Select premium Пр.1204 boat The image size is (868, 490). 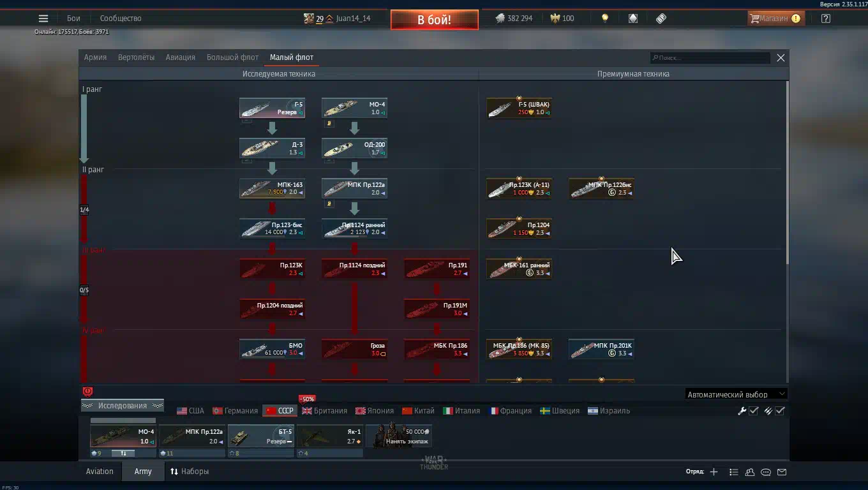click(519, 228)
